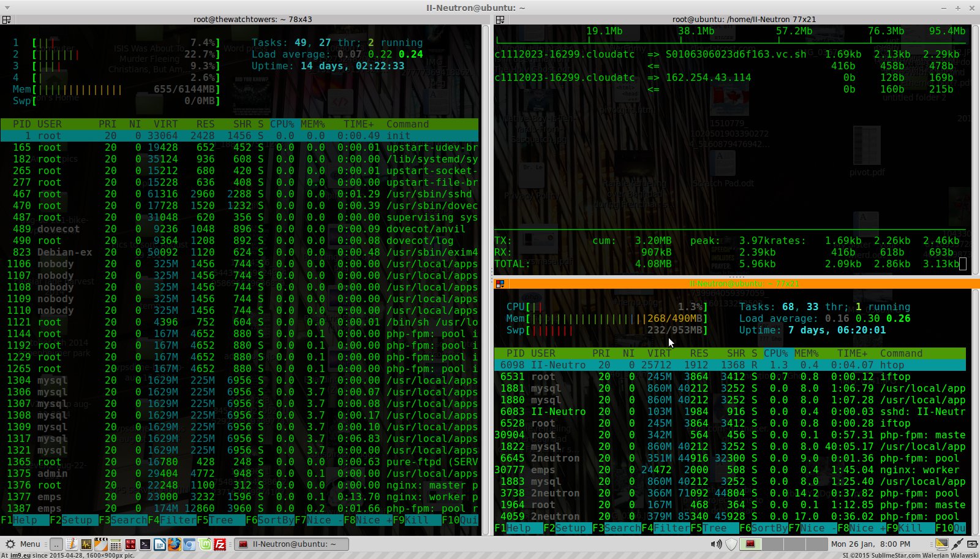Launch the Chromium browser from the panel

189,544
